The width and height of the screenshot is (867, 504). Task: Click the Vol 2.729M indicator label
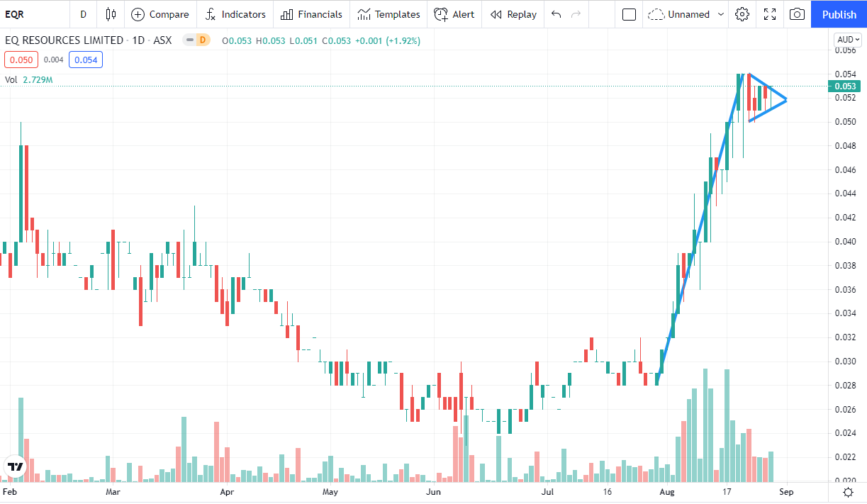click(29, 80)
